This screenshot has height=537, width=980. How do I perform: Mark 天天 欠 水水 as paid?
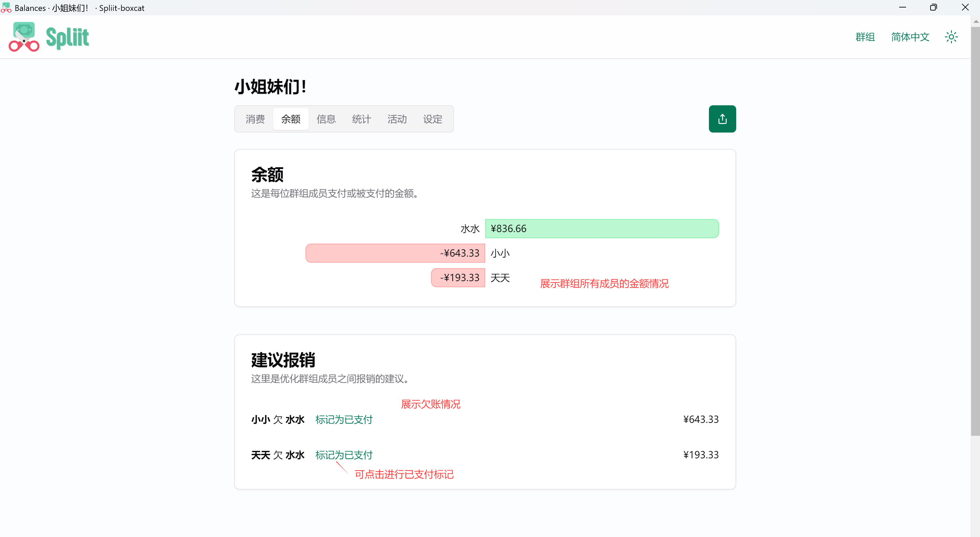tap(344, 455)
